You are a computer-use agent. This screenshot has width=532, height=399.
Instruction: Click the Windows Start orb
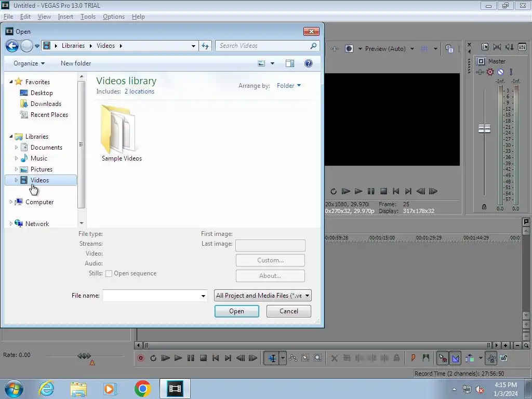click(x=14, y=389)
